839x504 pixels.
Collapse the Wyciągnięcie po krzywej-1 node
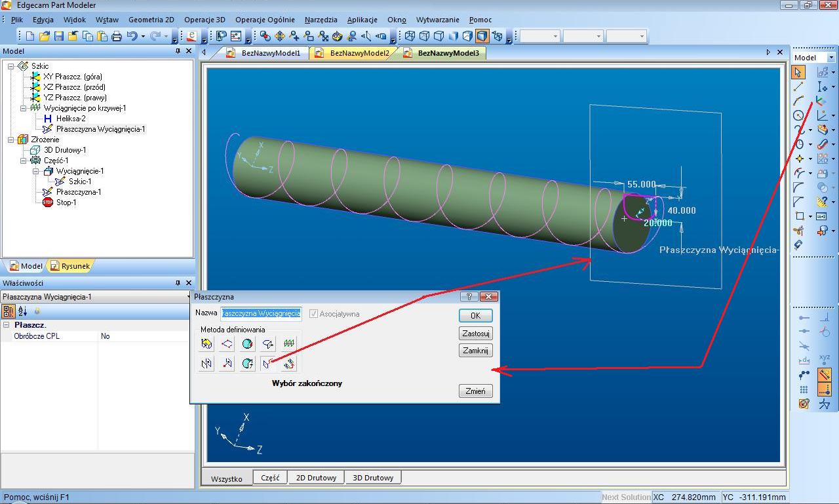pos(24,108)
